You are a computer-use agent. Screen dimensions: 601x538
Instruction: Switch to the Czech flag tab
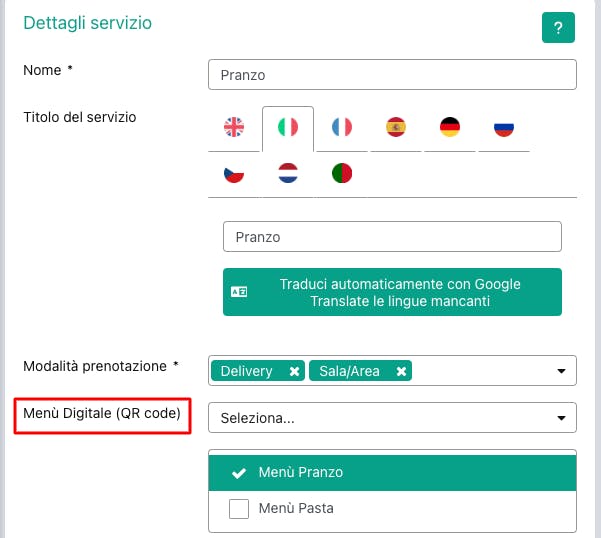(x=234, y=173)
